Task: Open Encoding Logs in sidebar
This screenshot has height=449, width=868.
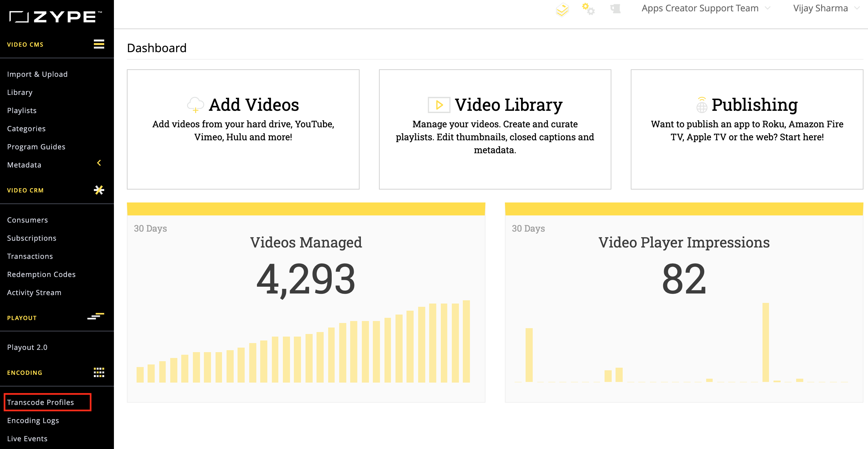Action: click(33, 421)
